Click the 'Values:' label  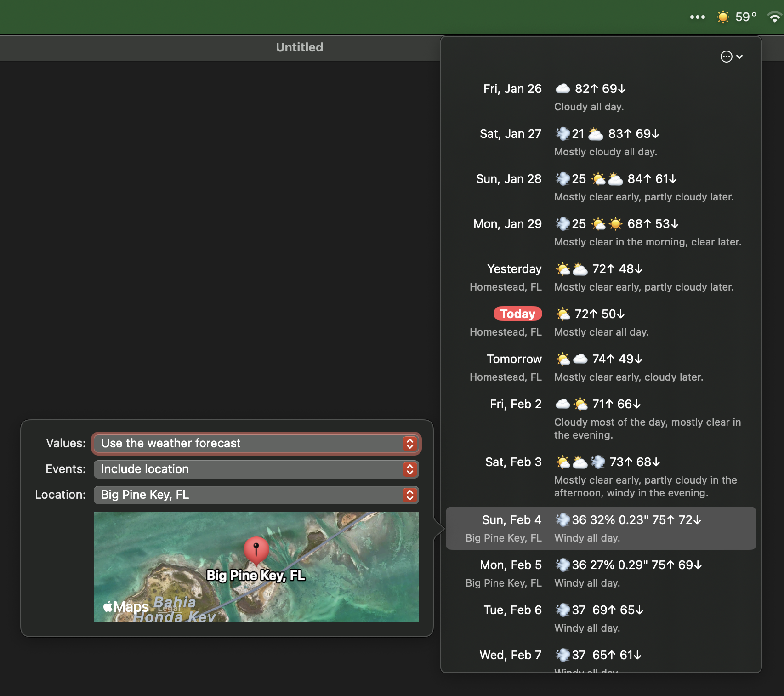[x=66, y=443]
